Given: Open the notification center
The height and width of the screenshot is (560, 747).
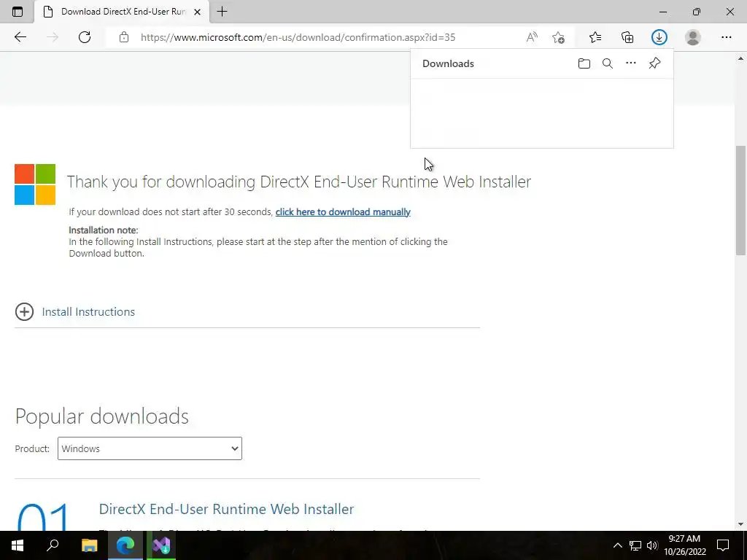Looking at the screenshot, I should [723, 545].
